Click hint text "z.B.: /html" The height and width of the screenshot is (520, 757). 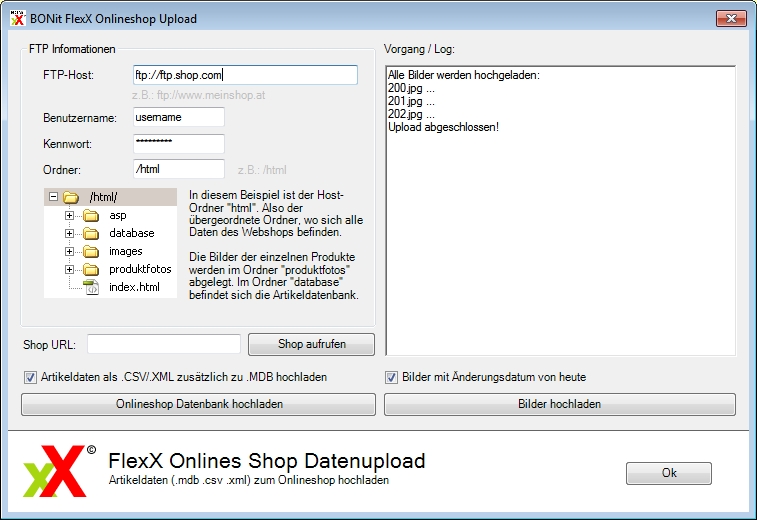coord(262,170)
